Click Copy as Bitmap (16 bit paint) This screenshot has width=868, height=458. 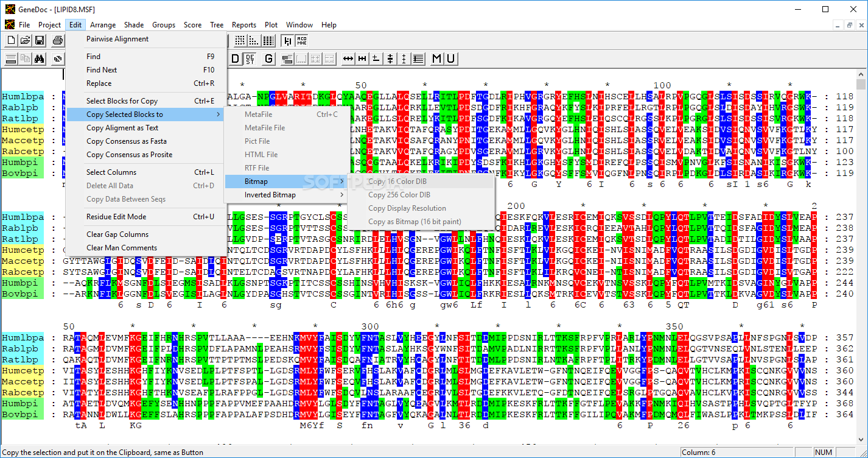click(x=421, y=222)
